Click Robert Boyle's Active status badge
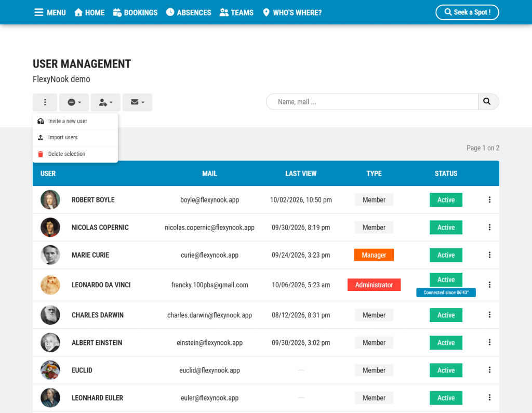This screenshot has width=532, height=413. 446,200
